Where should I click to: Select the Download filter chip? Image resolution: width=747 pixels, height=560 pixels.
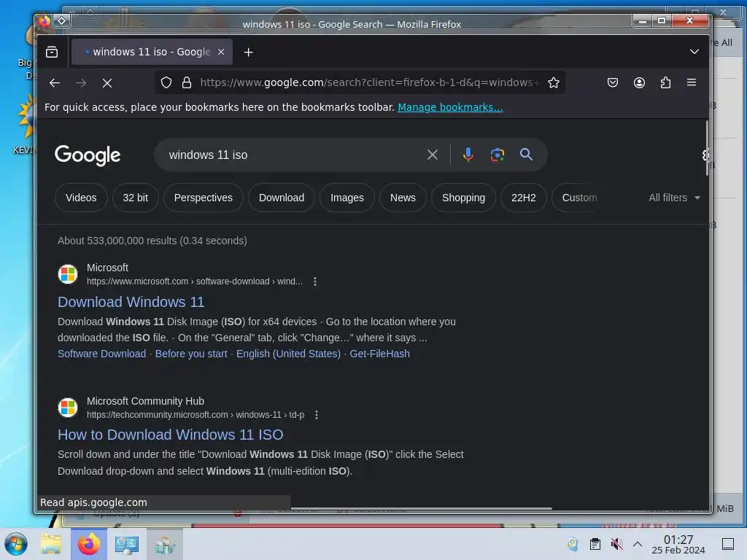click(x=282, y=198)
